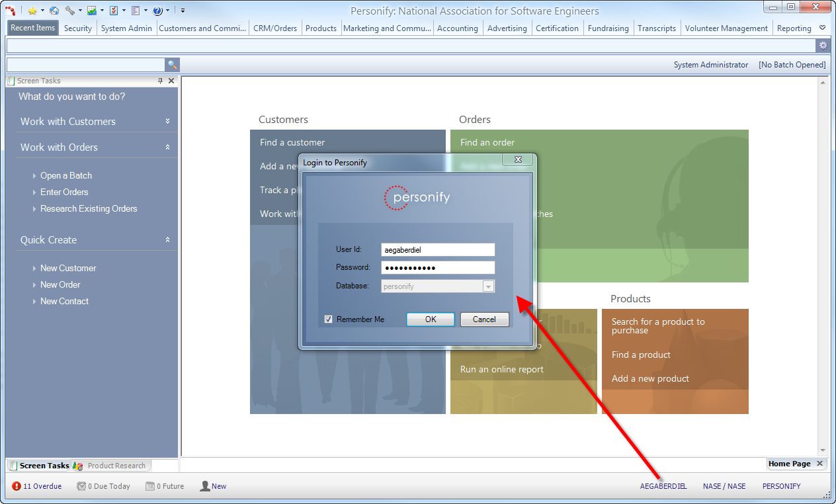Click the Password input field
This screenshot has height=504, width=836.
[x=438, y=268]
